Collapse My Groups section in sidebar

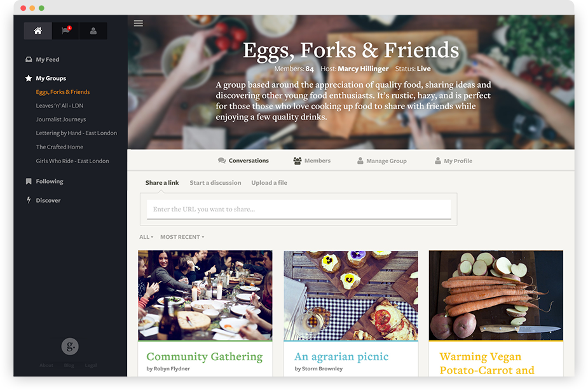51,78
